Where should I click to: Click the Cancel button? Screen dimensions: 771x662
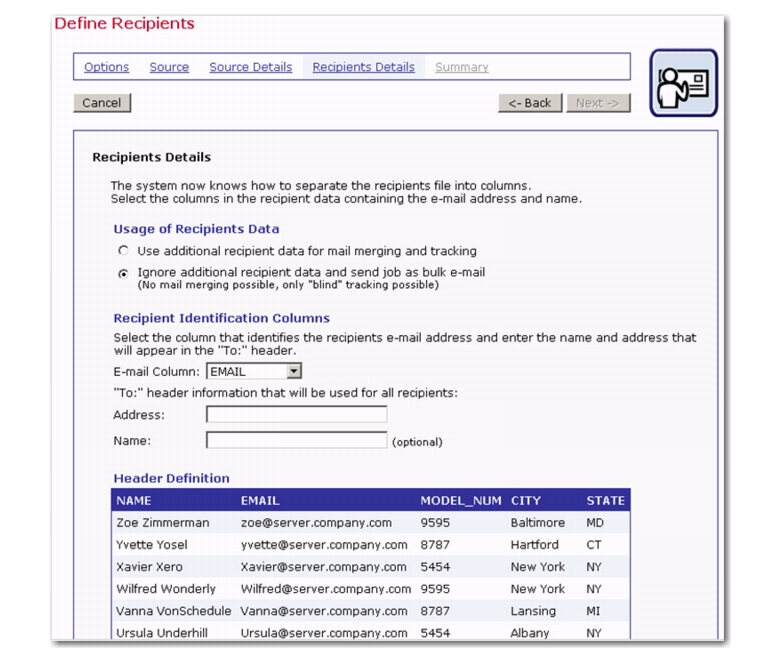tap(102, 103)
